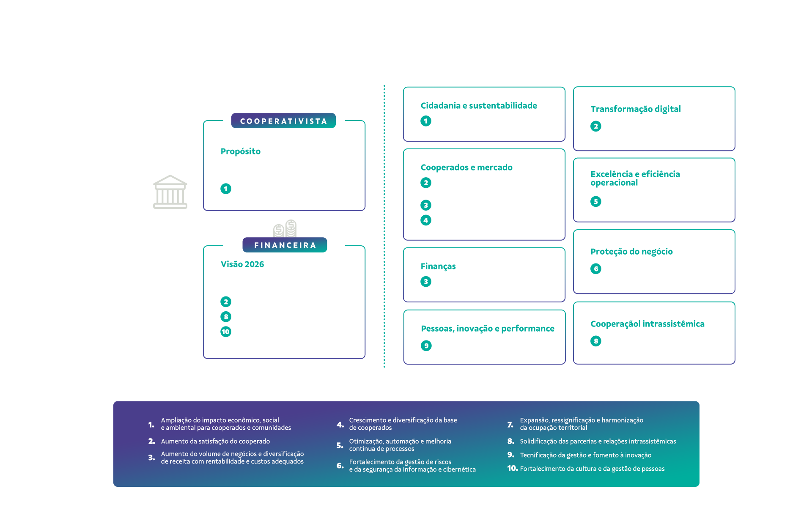
Task: Select the COOPERATIVISTA label badge
Action: (283, 121)
